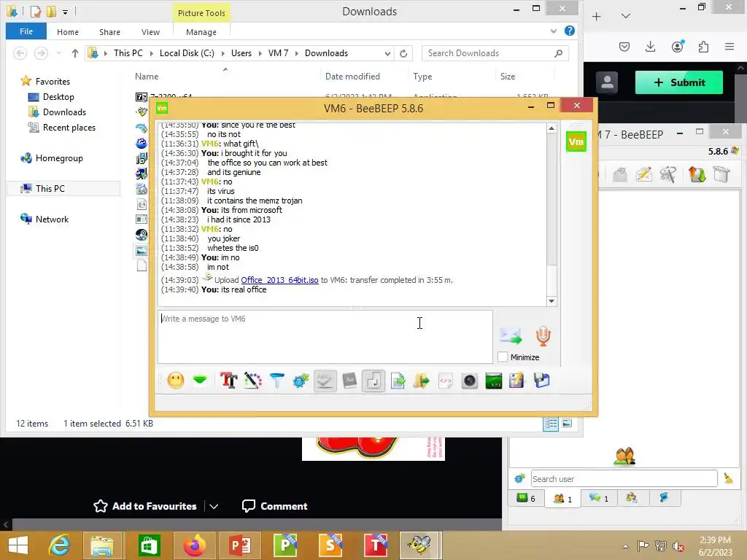Open the View ribbon tab

(150, 32)
